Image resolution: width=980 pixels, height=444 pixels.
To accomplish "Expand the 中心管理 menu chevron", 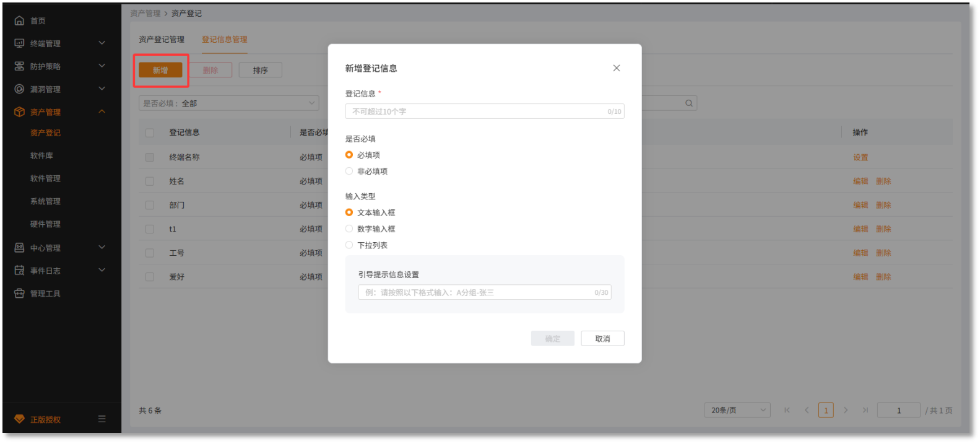I will 102,247.
